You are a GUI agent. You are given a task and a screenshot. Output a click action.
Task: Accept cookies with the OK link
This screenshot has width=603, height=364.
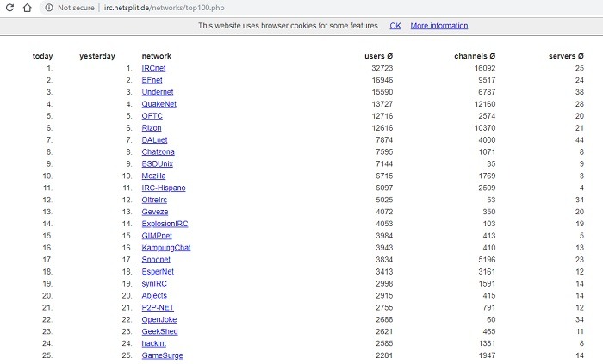click(x=395, y=26)
